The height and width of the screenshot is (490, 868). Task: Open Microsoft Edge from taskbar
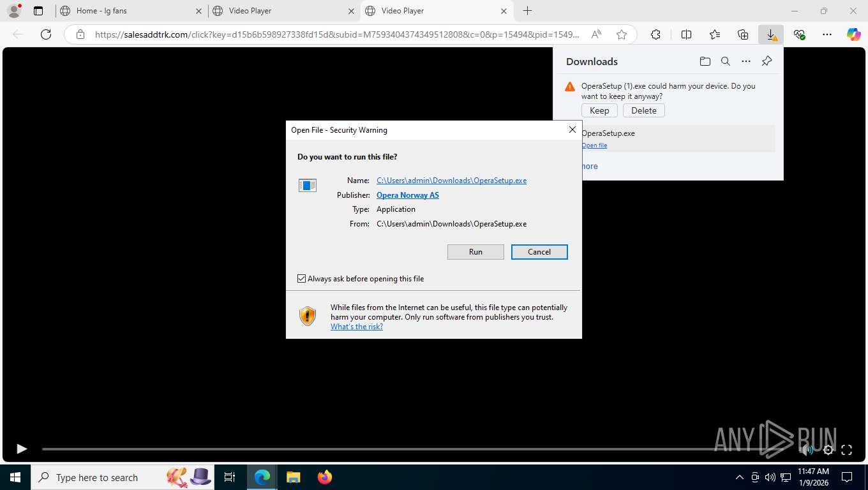coord(262,477)
